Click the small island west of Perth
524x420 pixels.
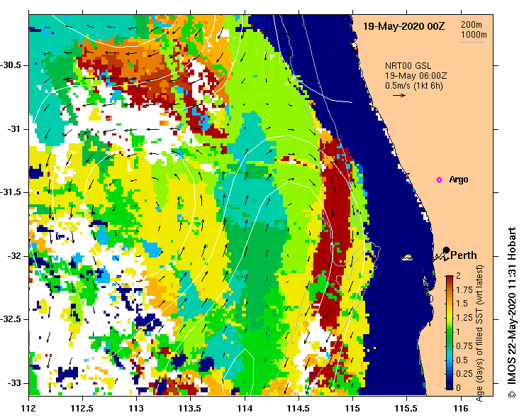pyautogui.click(x=407, y=257)
